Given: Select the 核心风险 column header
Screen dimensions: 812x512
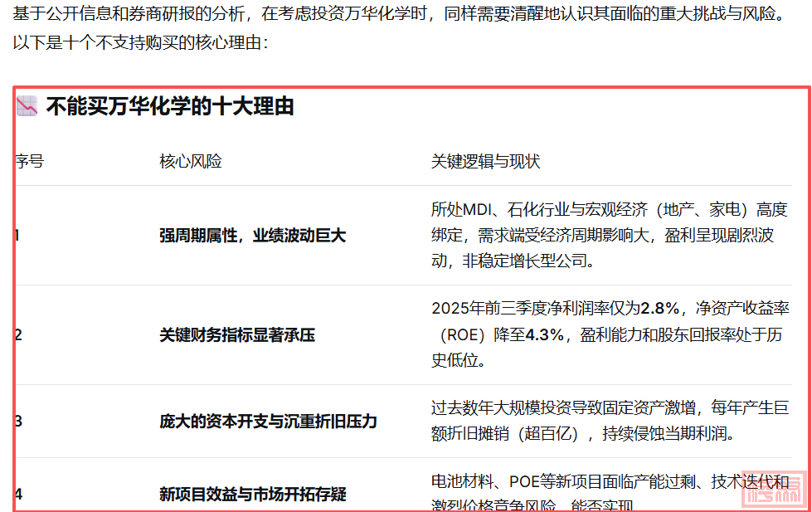Looking at the screenshot, I should [190, 161].
